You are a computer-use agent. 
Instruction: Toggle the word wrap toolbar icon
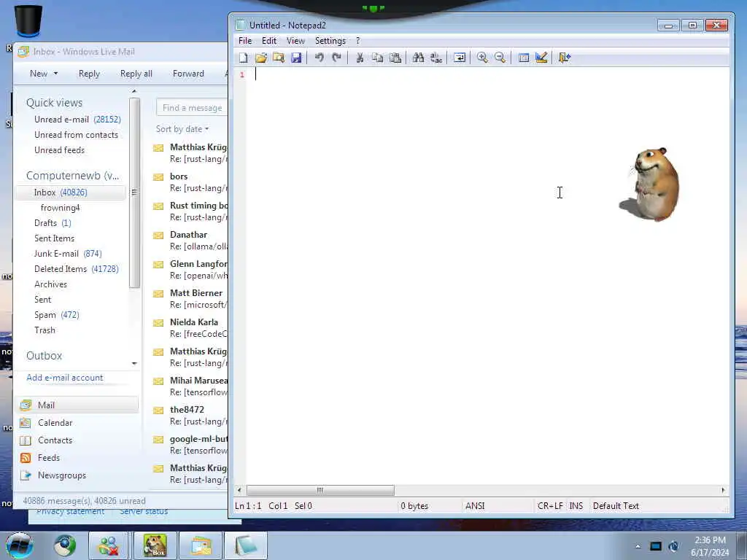460,58
